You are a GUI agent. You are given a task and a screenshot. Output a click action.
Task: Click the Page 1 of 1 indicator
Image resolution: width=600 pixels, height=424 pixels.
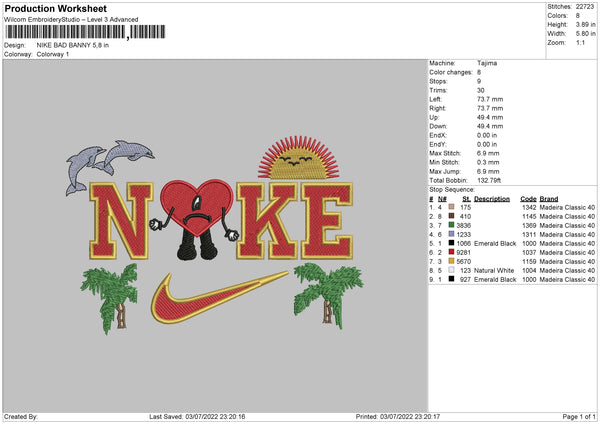point(579,416)
